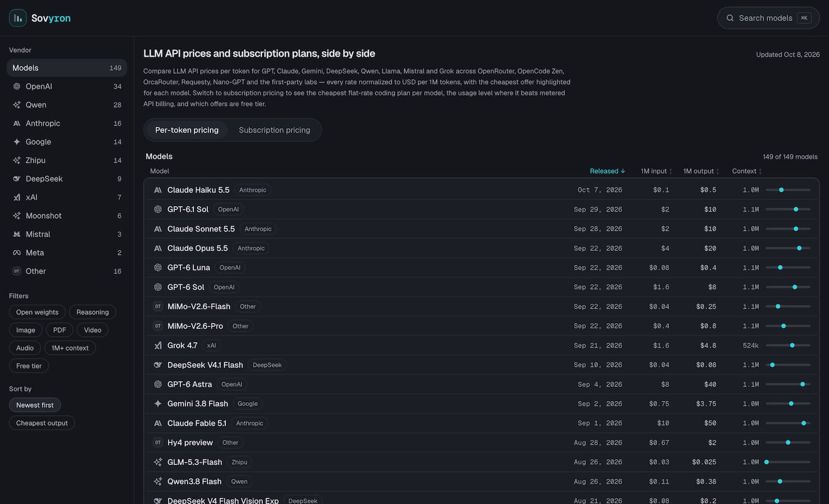The height and width of the screenshot is (504, 829).
Task: Click the GPT-6 Astra price slider
Action: [x=788, y=384]
